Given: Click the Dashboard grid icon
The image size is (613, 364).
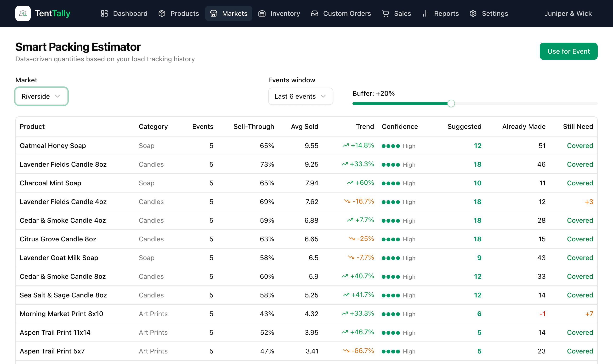Looking at the screenshot, I should coord(104,13).
